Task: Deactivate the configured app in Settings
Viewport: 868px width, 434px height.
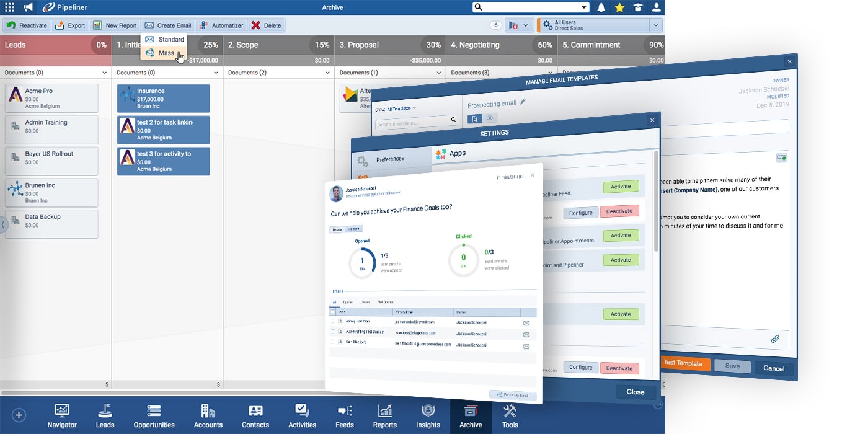Action: click(619, 211)
